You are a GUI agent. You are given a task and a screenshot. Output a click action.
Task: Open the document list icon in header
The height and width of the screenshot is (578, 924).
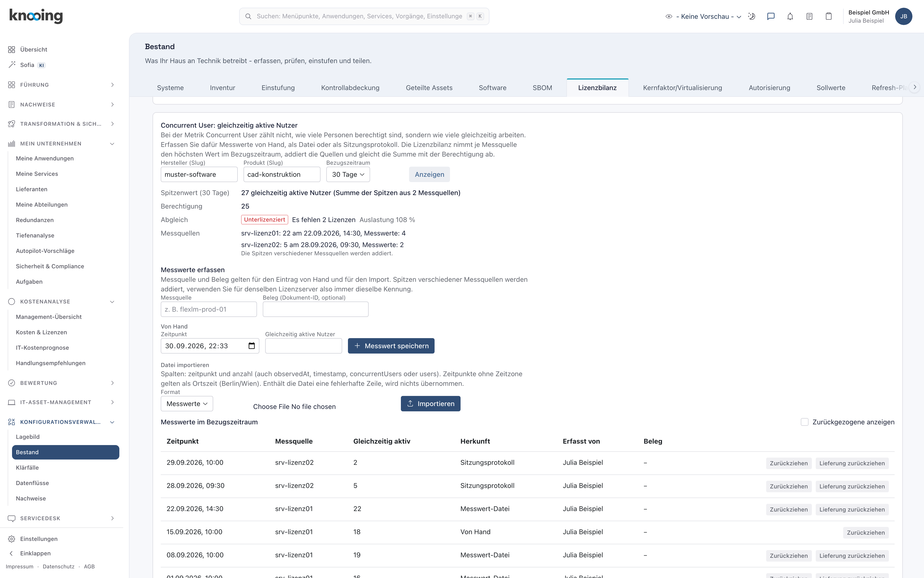[809, 16]
